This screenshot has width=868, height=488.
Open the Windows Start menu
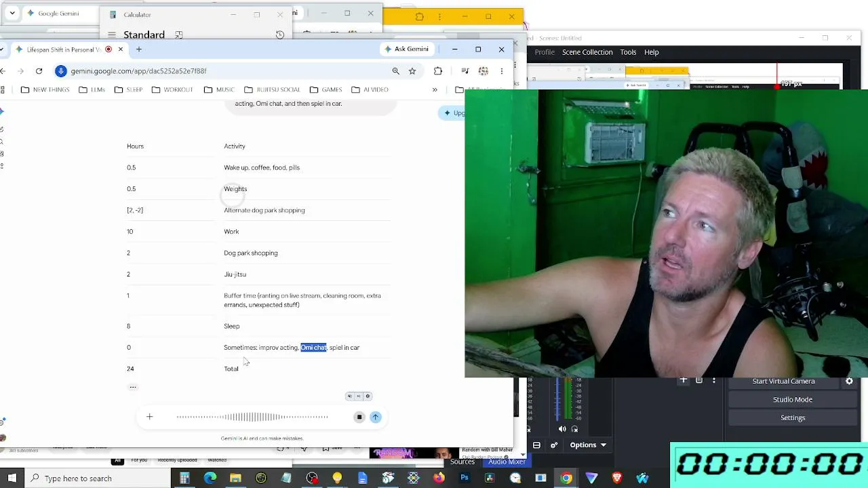point(12,478)
